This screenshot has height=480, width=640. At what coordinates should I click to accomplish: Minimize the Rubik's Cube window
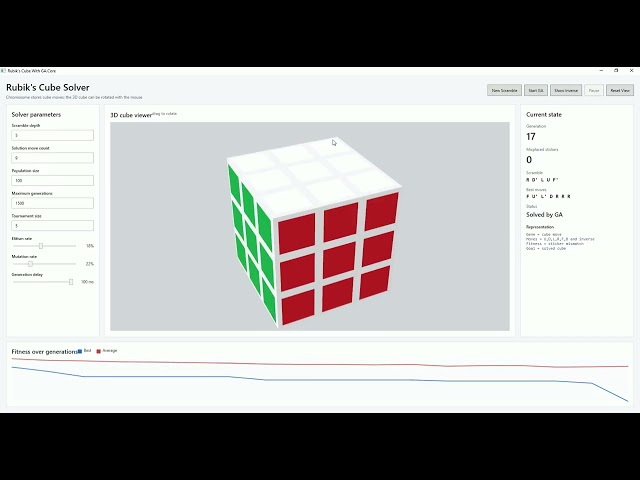coord(601,71)
